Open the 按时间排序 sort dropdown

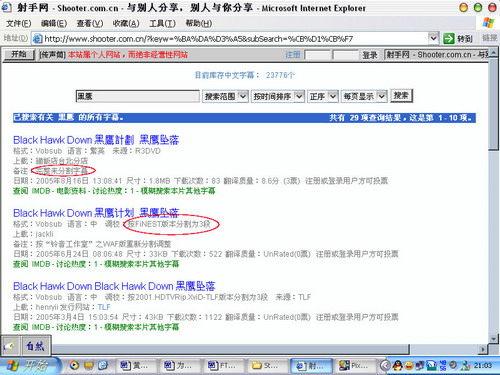(x=277, y=96)
